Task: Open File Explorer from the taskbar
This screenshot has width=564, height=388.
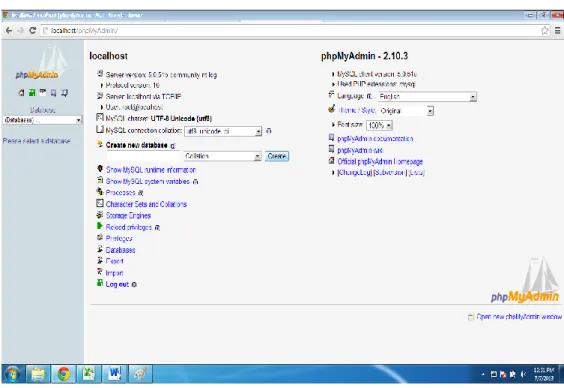Action: tap(38, 374)
